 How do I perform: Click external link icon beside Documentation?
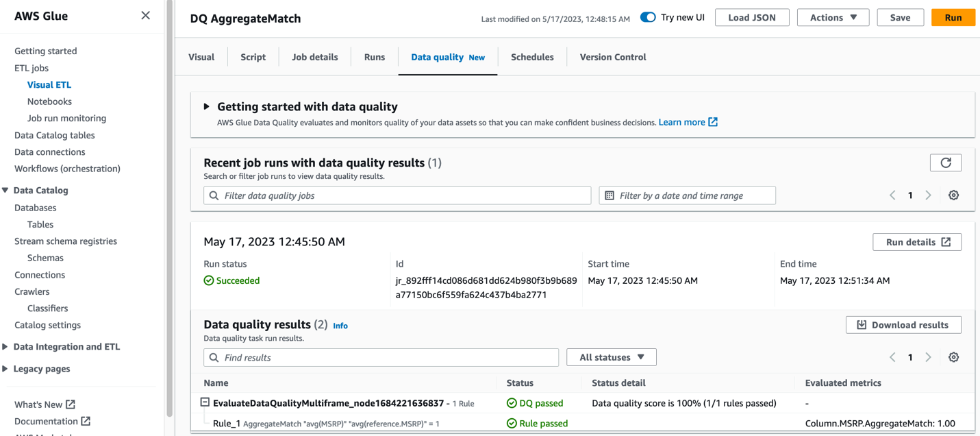[86, 421]
